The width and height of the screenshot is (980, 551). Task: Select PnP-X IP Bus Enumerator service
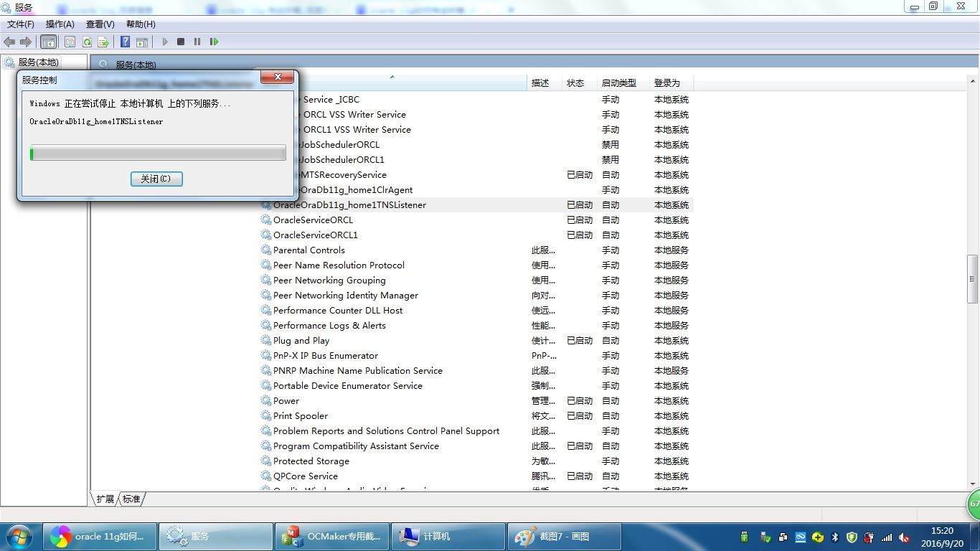[x=325, y=356]
